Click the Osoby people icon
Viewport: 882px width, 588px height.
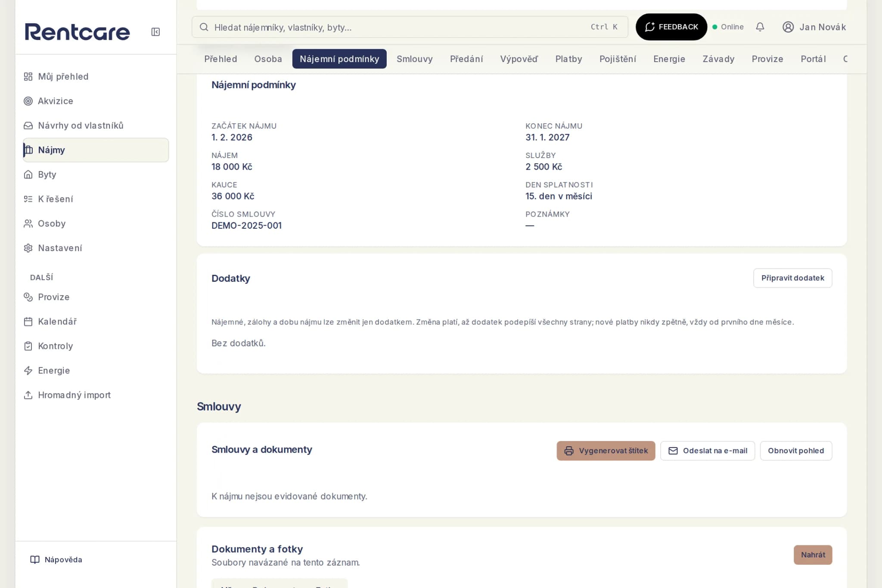28,224
